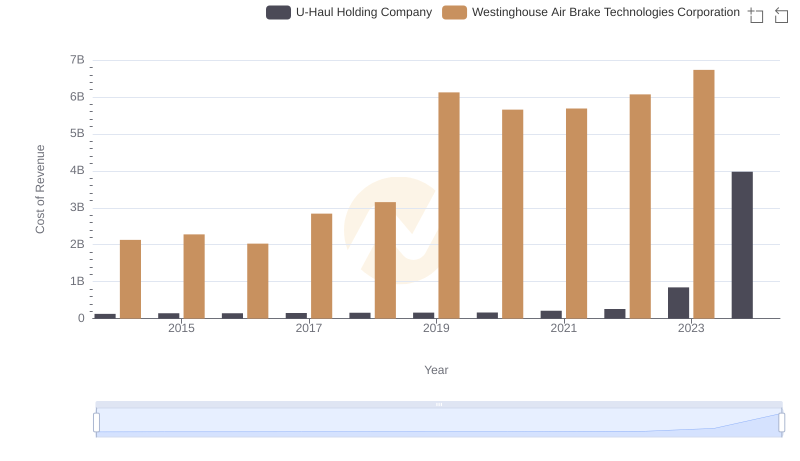Screen dimensions: 800x461
Task: Click the '2019' x-axis label
Action: 436,328
